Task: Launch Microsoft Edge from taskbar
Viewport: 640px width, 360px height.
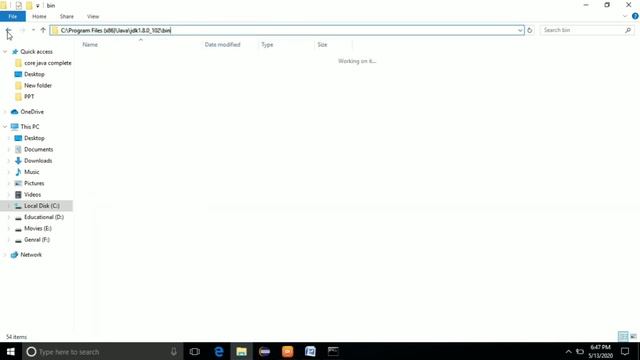Action: click(219, 351)
